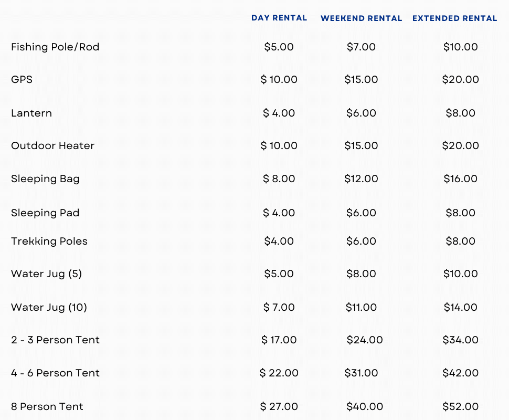The width and height of the screenshot is (509, 420).
Task: Click the Sleeping Pad item name
Action: (x=45, y=213)
